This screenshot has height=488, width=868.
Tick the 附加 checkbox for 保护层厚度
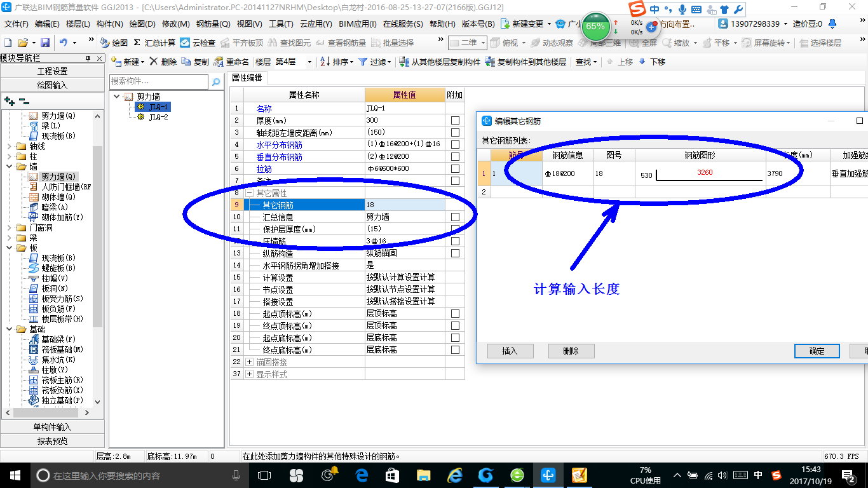pyautogui.click(x=455, y=229)
